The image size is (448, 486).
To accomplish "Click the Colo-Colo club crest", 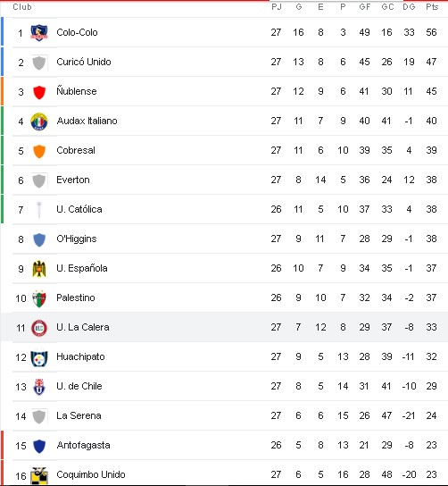I will [39, 32].
